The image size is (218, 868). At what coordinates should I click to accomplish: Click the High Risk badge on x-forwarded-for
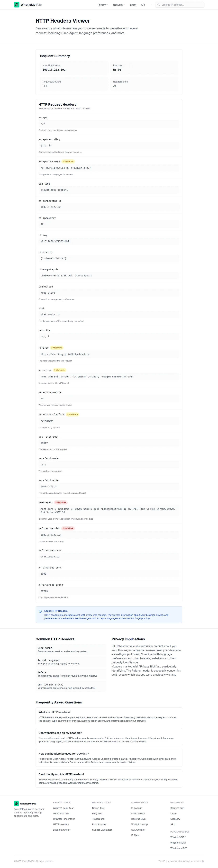tap(68, 528)
